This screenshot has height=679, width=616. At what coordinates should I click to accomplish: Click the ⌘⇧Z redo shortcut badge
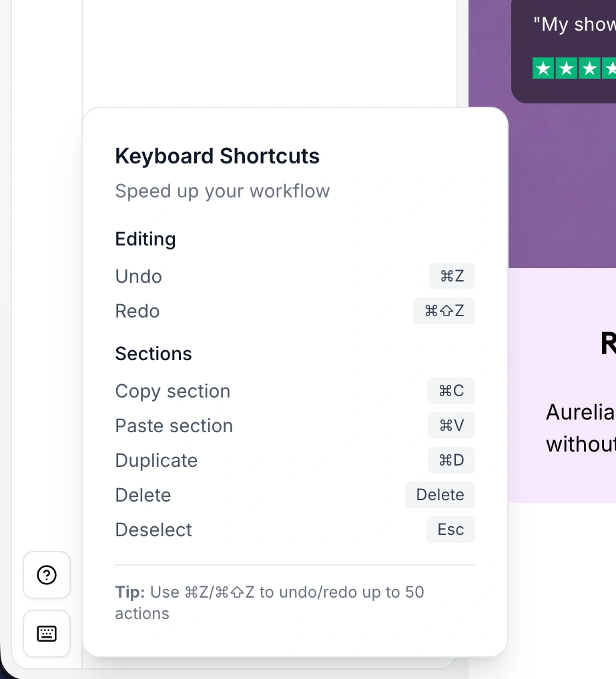click(444, 311)
